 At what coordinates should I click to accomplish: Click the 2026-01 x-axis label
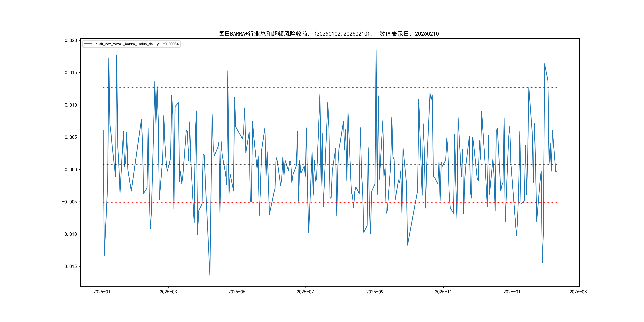click(x=512, y=292)
